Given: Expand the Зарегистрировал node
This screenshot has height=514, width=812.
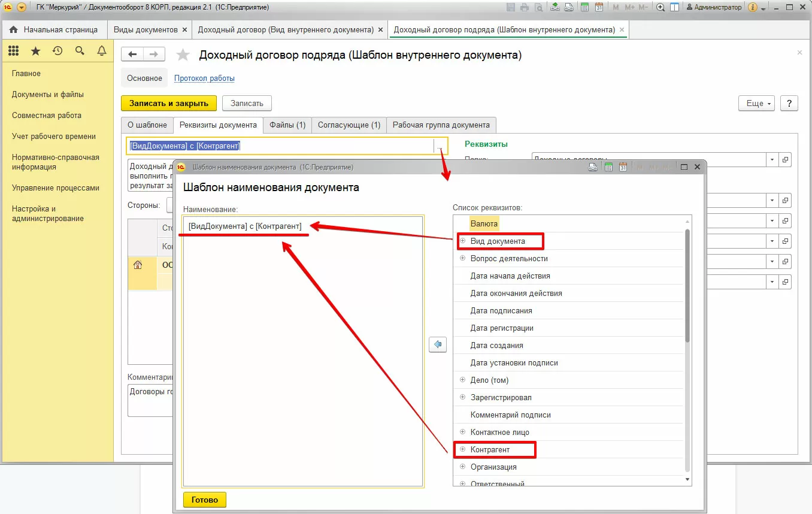Looking at the screenshot, I should coord(462,397).
